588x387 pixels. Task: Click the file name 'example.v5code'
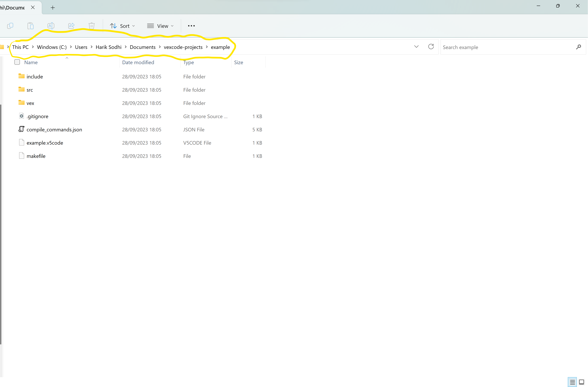pyautogui.click(x=45, y=143)
